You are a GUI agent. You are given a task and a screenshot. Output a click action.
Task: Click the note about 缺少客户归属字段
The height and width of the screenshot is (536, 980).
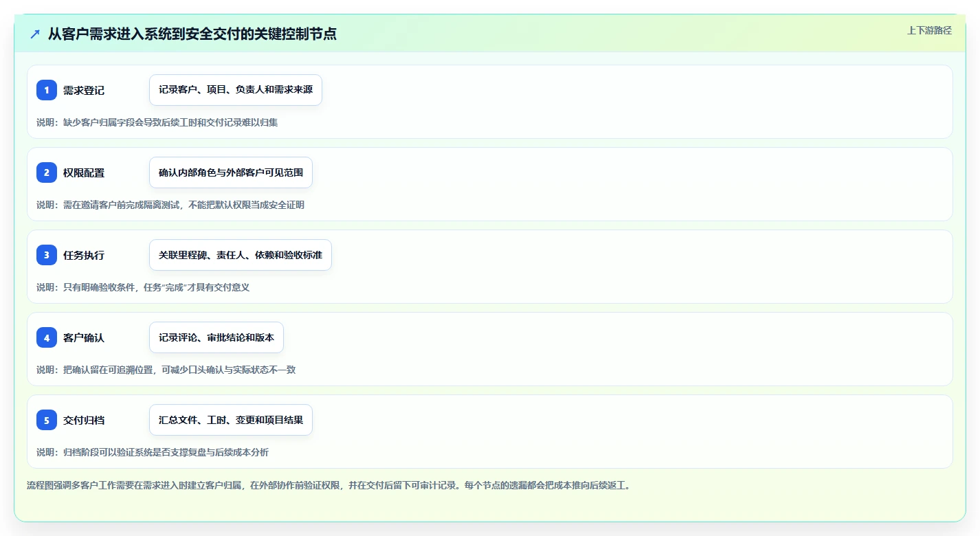(x=157, y=122)
